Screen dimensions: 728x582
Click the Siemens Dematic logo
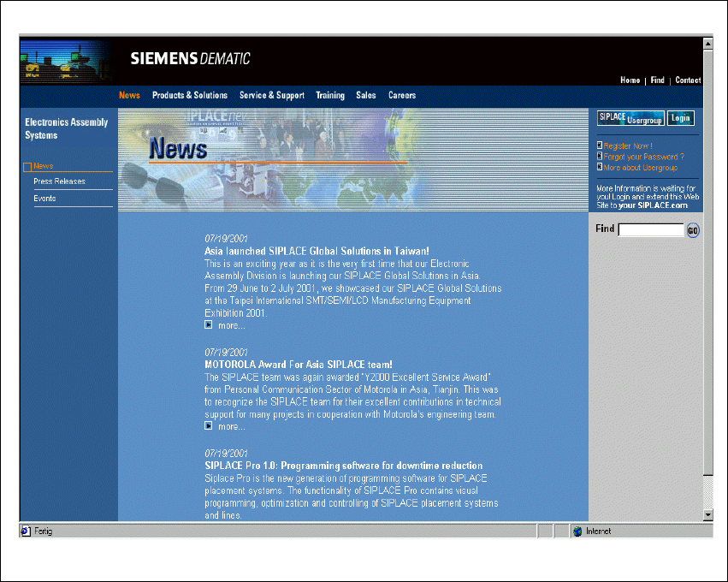(190, 58)
